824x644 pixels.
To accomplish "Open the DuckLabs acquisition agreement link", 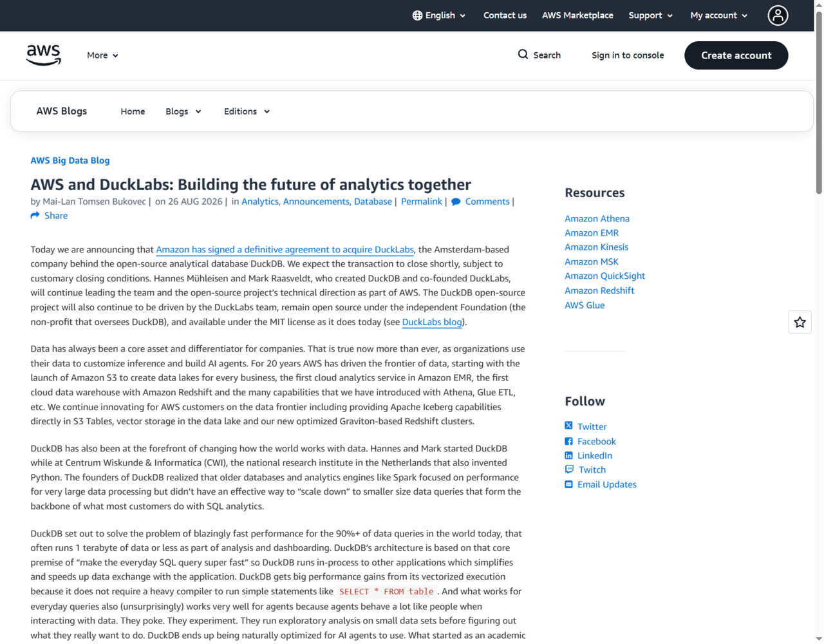I will (285, 249).
